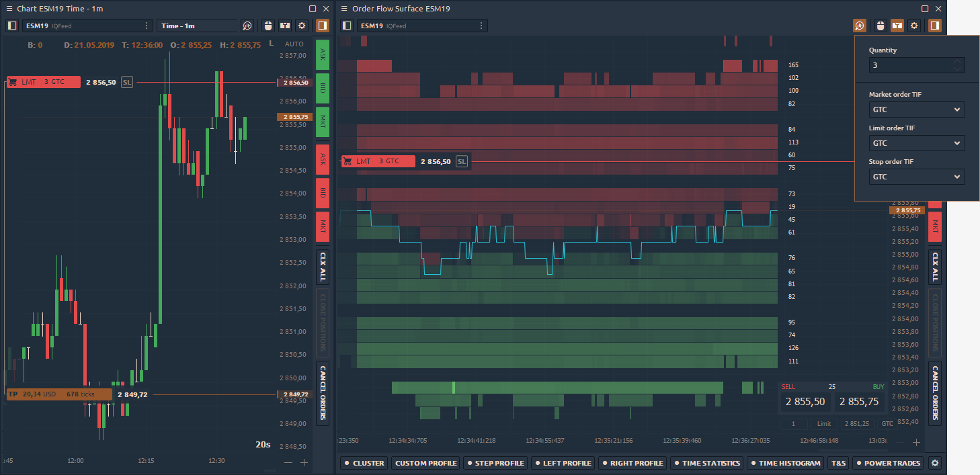The width and height of the screenshot is (980, 475).
Task: Open the Stop order TIF dropdown
Action: click(917, 177)
